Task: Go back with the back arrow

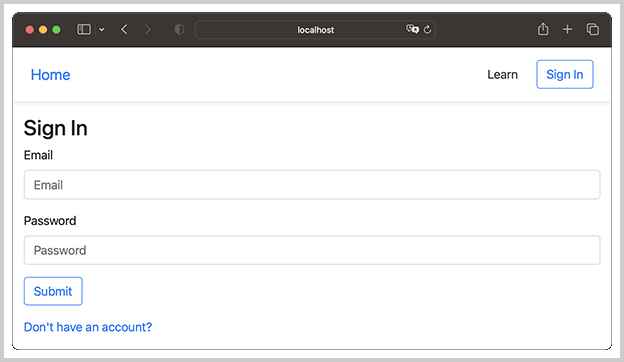Action: tap(124, 29)
